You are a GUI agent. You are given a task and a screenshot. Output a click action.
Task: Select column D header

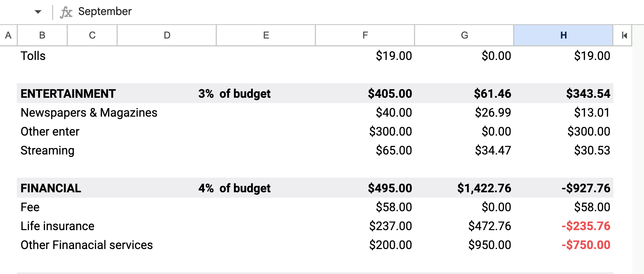(167, 35)
